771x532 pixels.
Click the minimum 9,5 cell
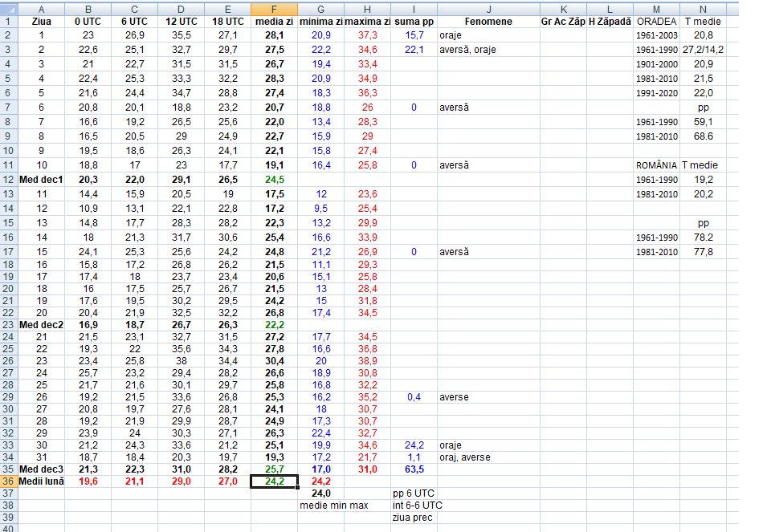coord(320,209)
